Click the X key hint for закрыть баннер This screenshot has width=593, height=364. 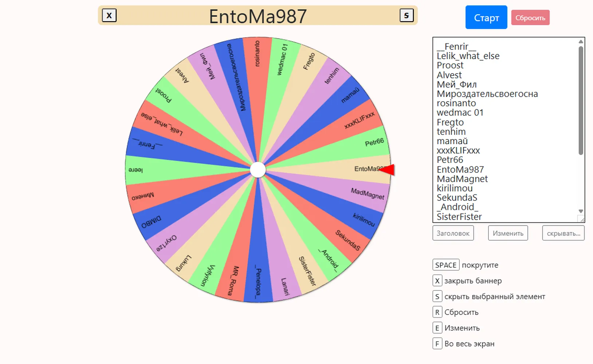(437, 281)
